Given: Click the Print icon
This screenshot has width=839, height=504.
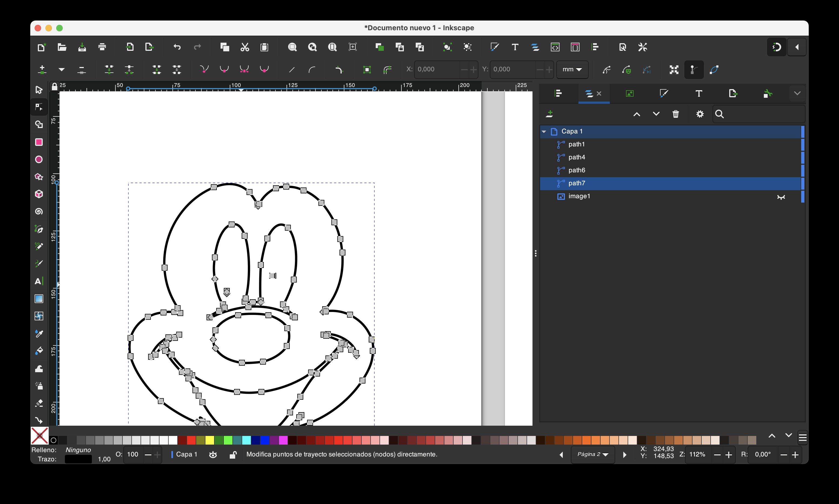Looking at the screenshot, I should (102, 47).
